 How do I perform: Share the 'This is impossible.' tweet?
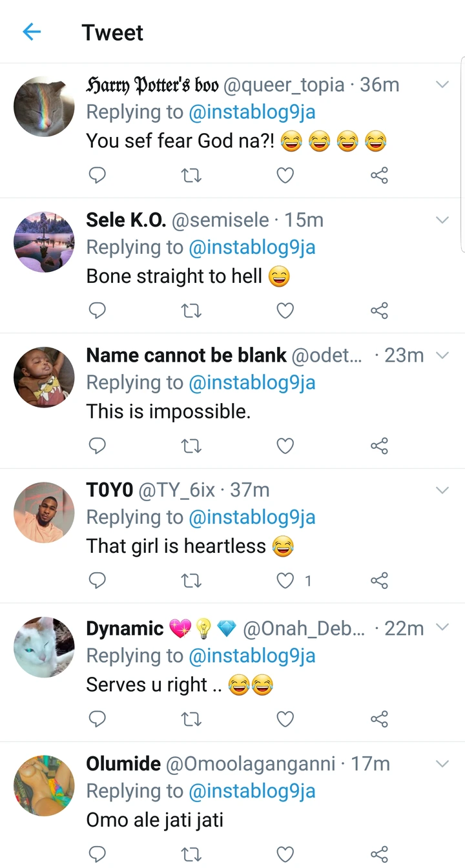379,446
